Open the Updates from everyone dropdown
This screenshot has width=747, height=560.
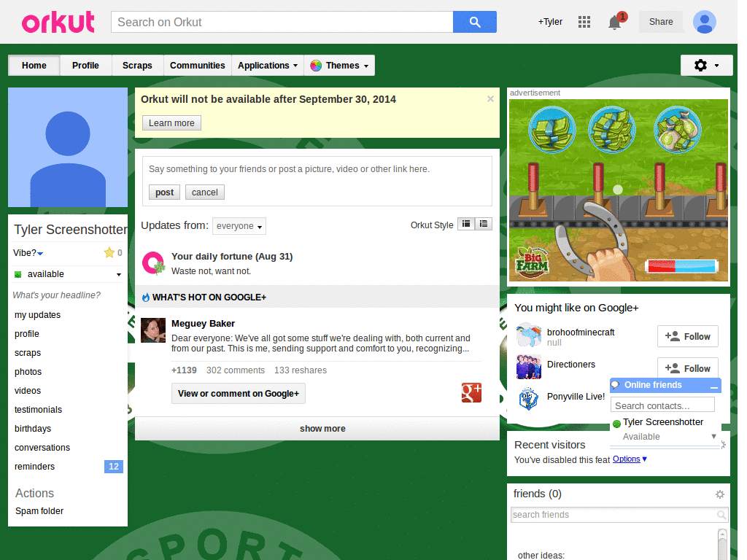click(x=239, y=226)
